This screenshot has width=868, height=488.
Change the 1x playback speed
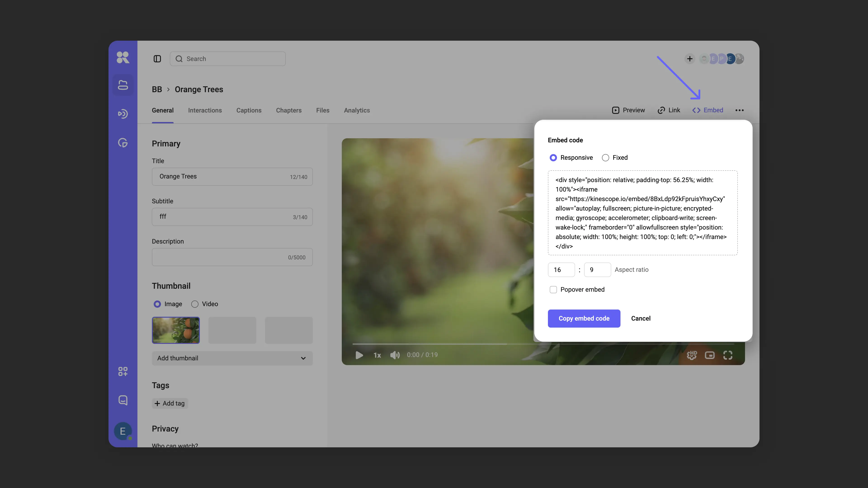click(x=377, y=355)
